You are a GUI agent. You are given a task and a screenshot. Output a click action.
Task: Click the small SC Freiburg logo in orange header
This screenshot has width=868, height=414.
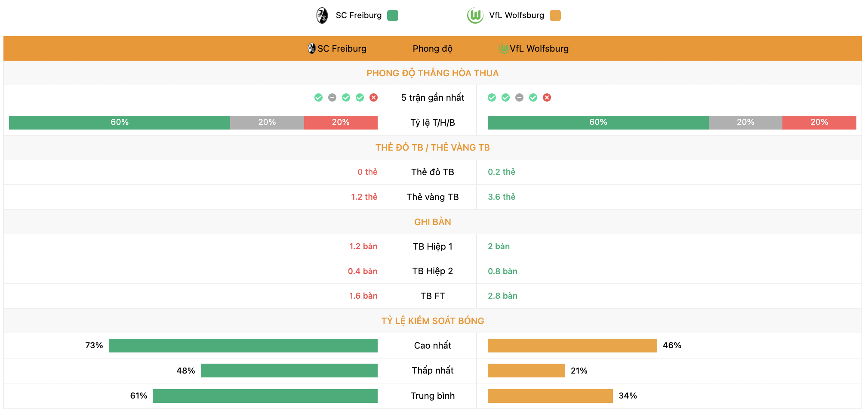(x=312, y=48)
